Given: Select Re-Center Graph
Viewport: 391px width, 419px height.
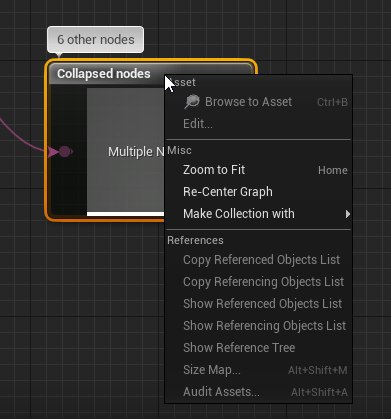Looking at the screenshot, I should tap(258, 192).
